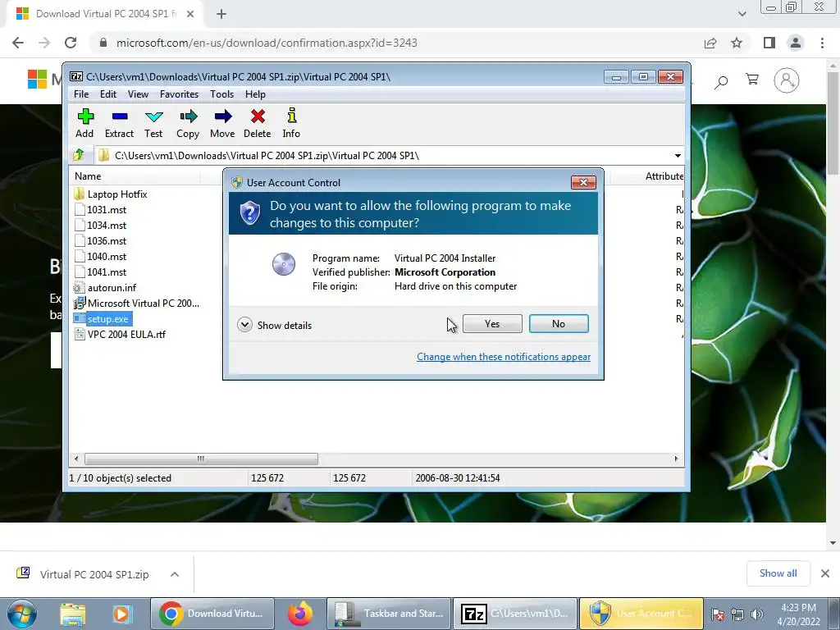Click Show all downloads
The width and height of the screenshot is (840, 630).
coord(778,573)
